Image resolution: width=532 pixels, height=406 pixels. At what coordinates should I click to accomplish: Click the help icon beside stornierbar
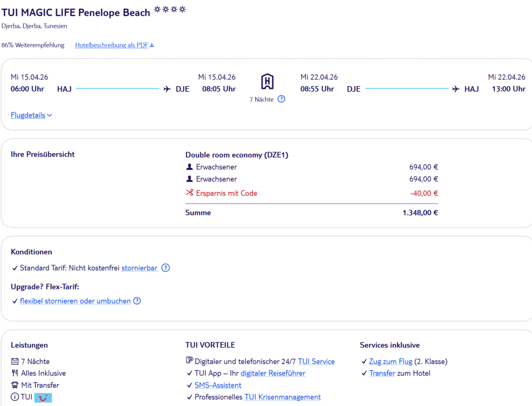[165, 268]
